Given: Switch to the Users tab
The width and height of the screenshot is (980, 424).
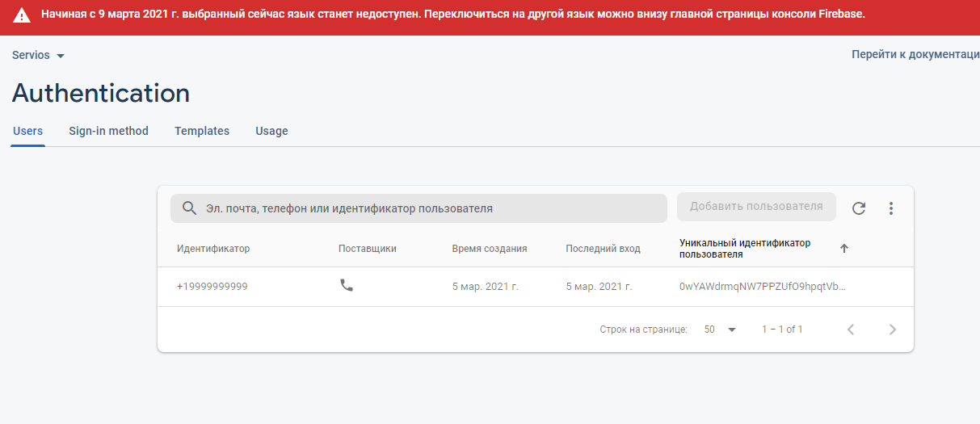Looking at the screenshot, I should [x=28, y=131].
